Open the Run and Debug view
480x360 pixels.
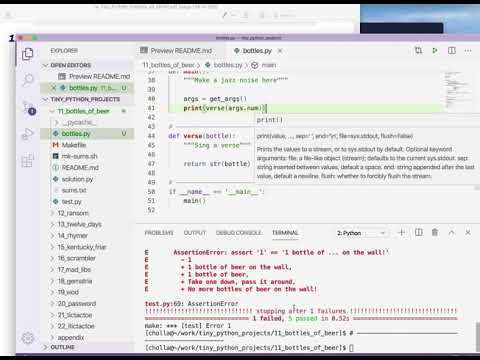coord(28,134)
